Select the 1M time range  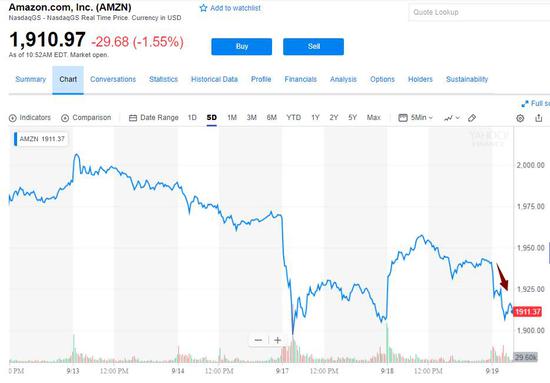pos(232,117)
